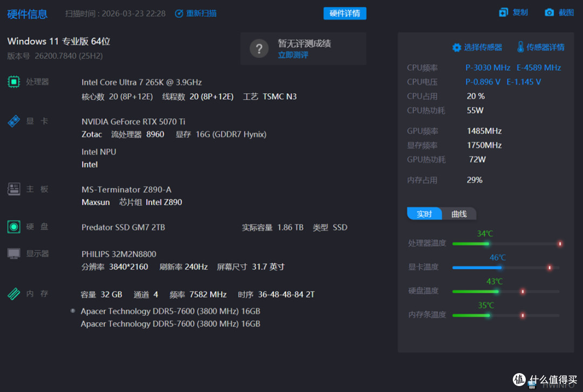Click the 硬盘温度 43℃ bar
This screenshot has width=583, height=392.
[x=506, y=291]
